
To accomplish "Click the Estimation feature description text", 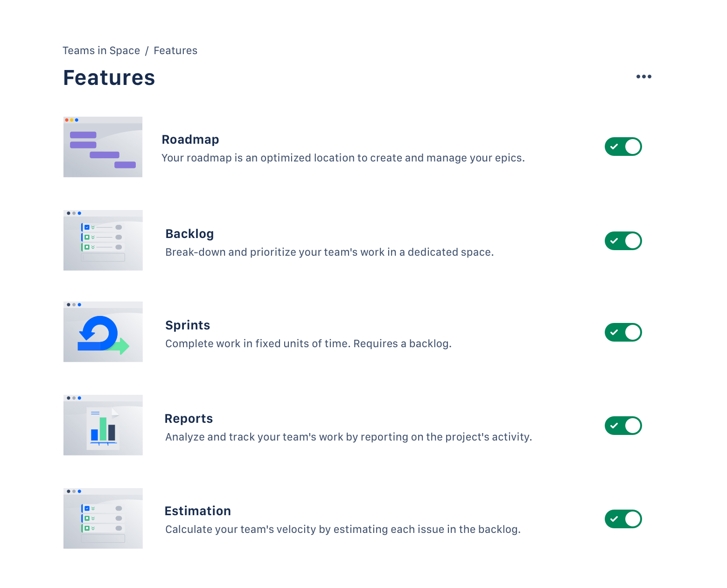I will point(343,529).
